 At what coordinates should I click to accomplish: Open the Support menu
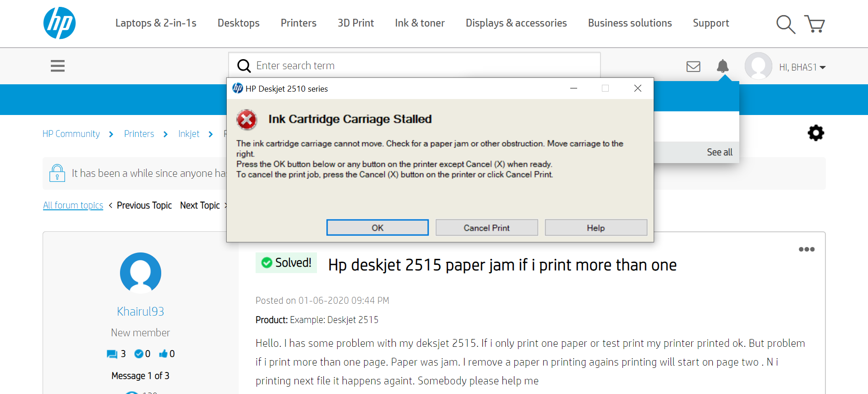[711, 23]
